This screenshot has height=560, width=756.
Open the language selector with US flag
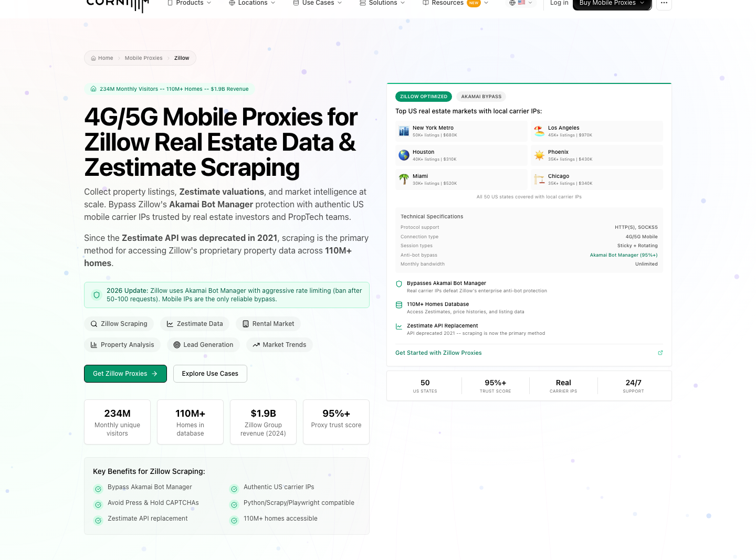point(521,3)
